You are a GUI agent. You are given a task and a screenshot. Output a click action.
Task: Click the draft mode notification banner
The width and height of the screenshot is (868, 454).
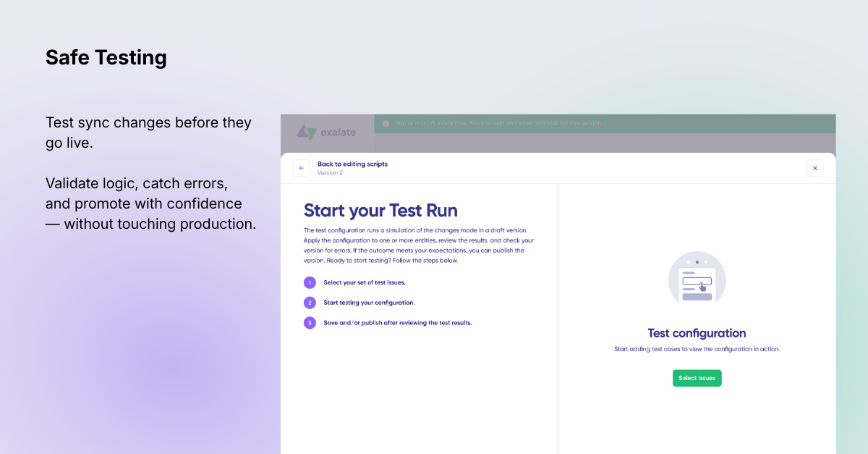[x=605, y=124]
